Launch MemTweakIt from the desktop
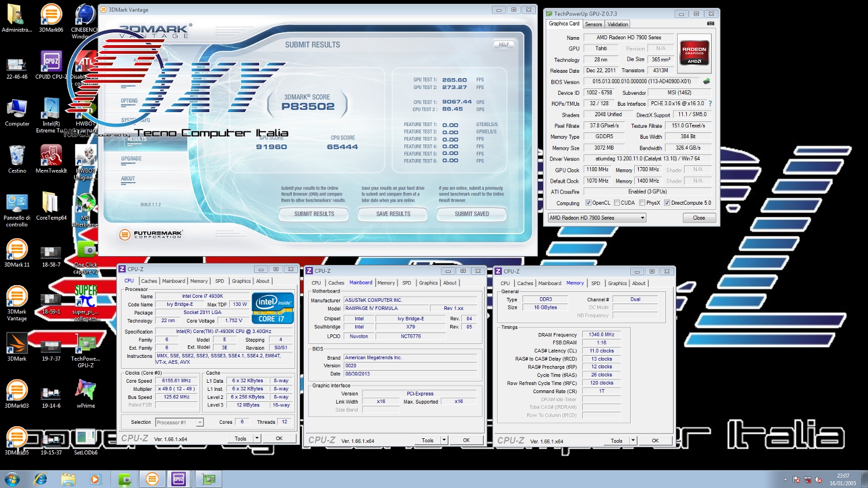 coord(51,159)
